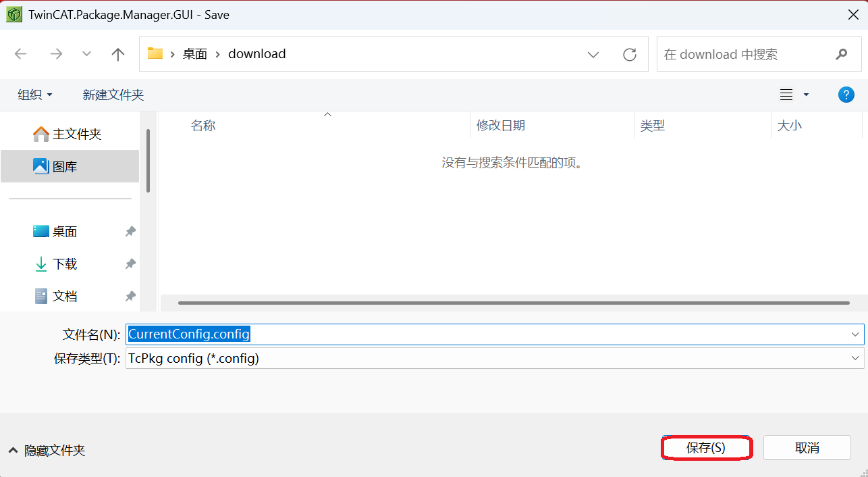
Task: Open the address bar history dropdown
Action: click(593, 54)
